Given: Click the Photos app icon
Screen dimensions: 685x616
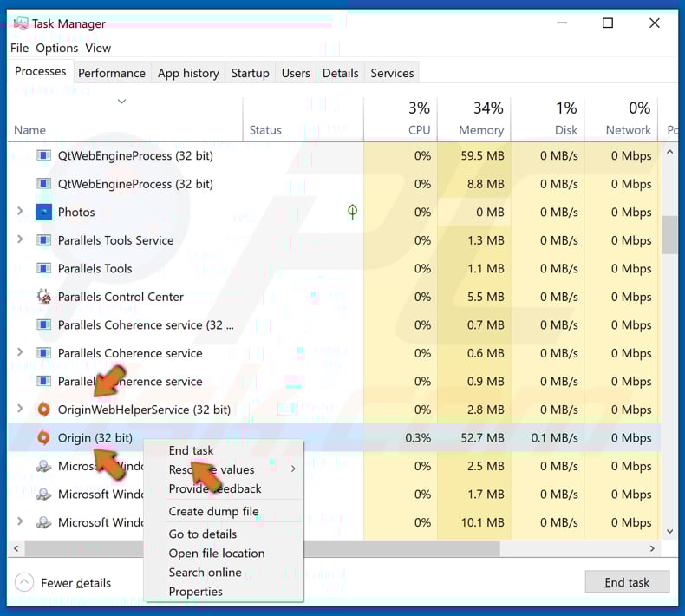Looking at the screenshot, I should (43, 212).
